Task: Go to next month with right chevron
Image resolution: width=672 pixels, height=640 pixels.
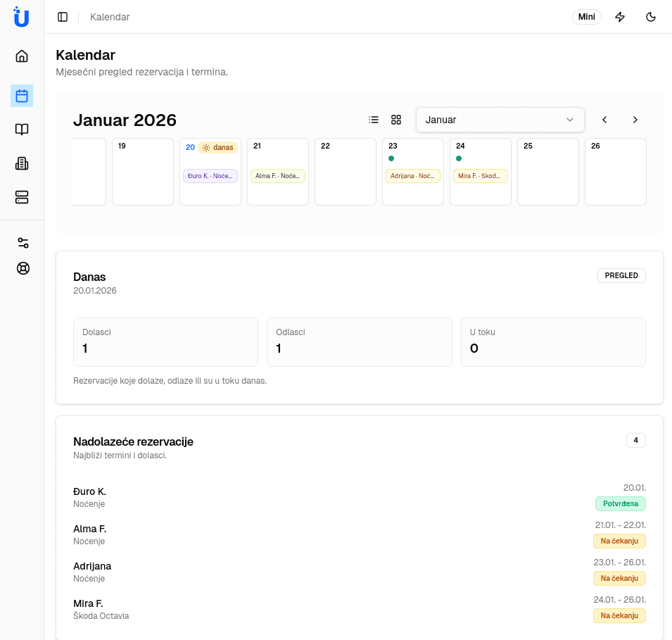Action: (635, 120)
